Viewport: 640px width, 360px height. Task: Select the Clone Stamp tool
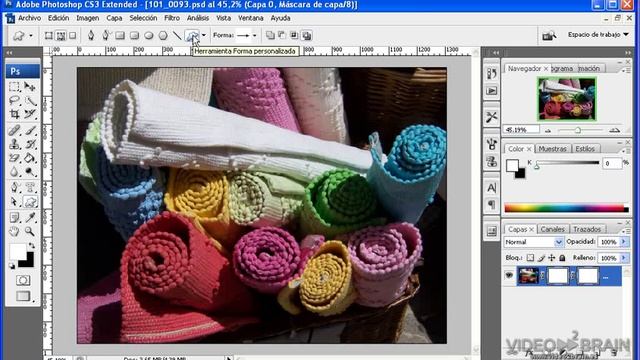tap(14, 144)
